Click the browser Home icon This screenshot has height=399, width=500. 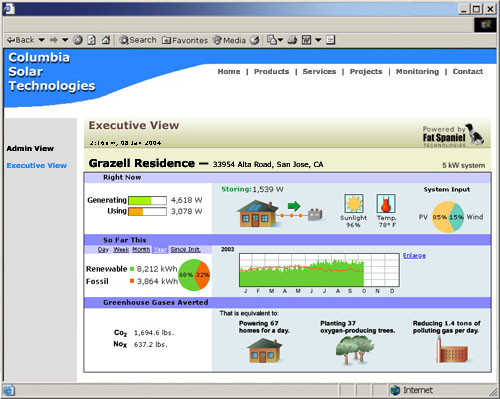coord(106,40)
